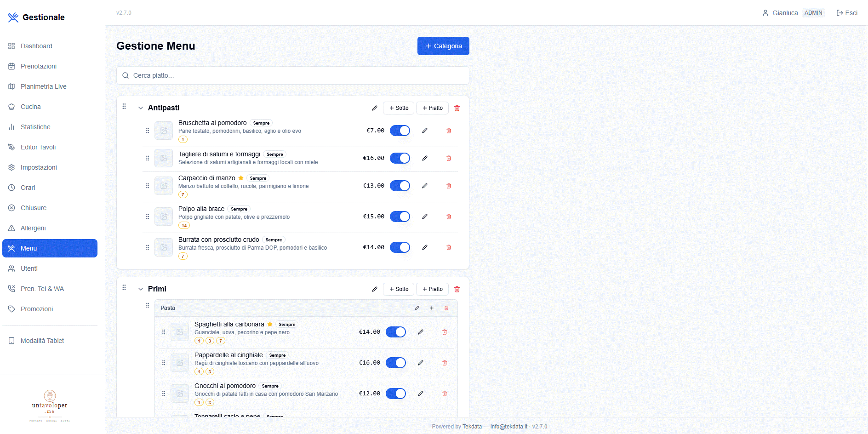Viewport: 868px width, 434px height.
Task: Click the Sempre tag on Carpaccio di manzo
Action: (x=258, y=178)
